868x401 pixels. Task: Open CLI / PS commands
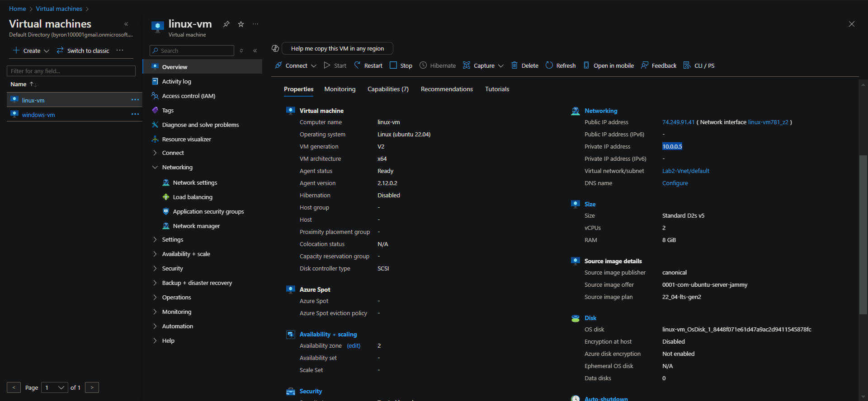click(x=699, y=65)
